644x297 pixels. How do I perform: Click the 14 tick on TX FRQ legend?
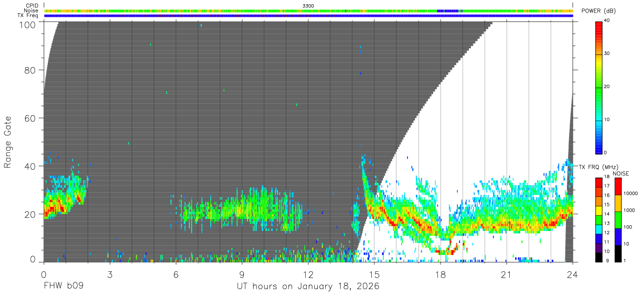pos(608,214)
